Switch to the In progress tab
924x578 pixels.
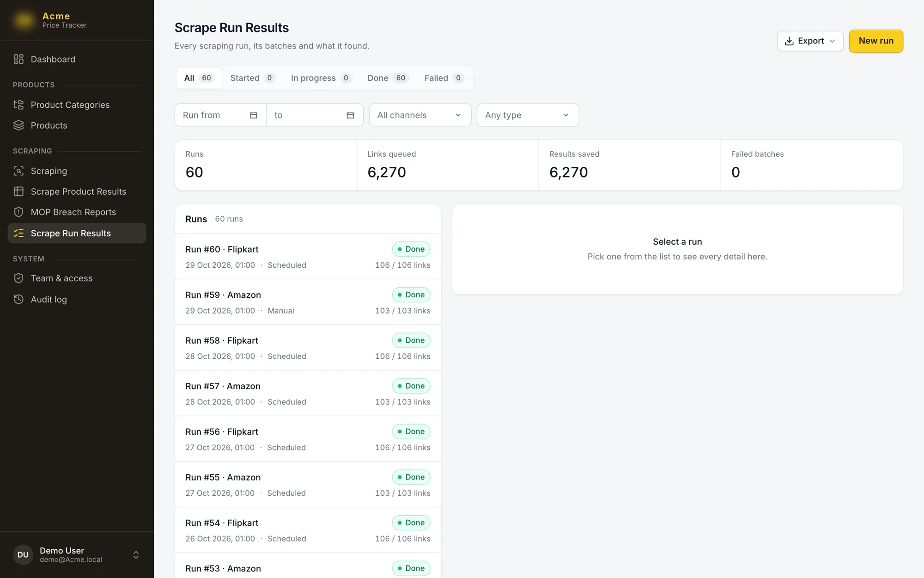point(321,78)
